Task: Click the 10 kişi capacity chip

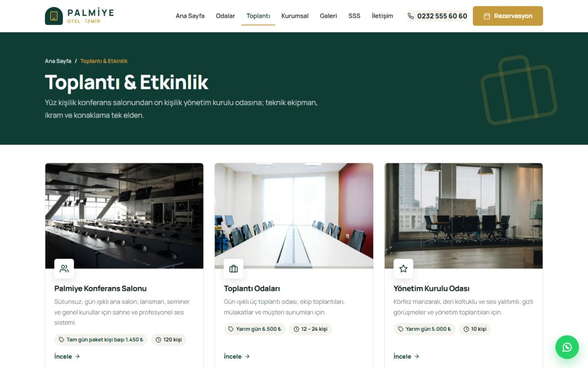Action: pos(475,329)
